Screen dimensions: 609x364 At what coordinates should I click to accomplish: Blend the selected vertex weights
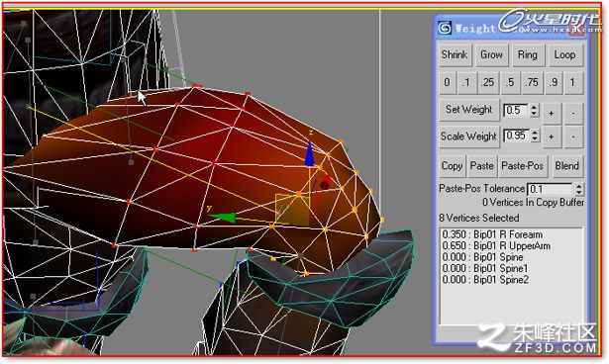566,166
